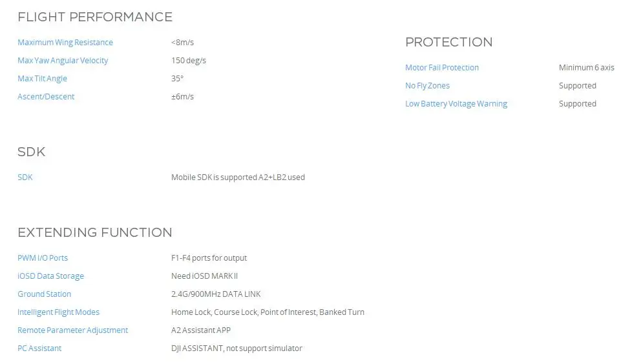The height and width of the screenshot is (364, 641).
Task: Open the Motor Fail Protection link
Action: point(442,68)
